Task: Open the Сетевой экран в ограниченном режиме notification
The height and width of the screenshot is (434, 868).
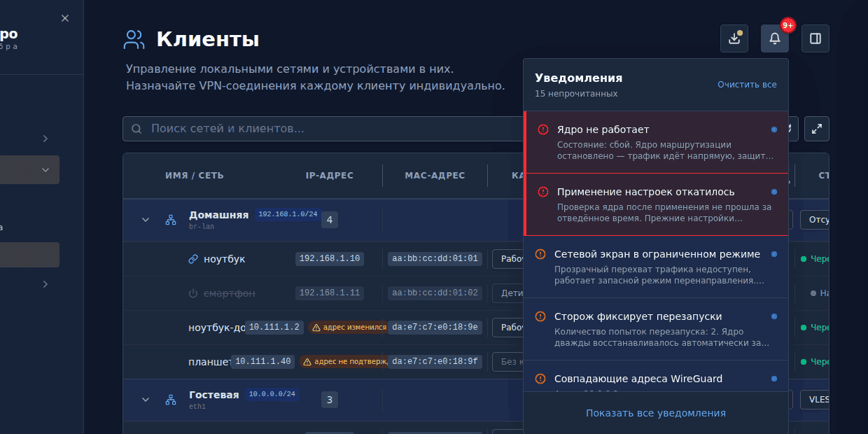Action: pos(656,267)
